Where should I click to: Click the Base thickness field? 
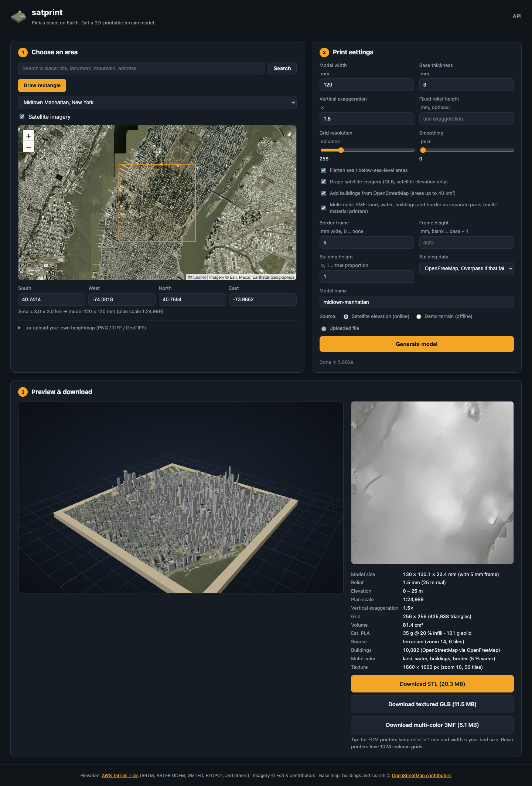click(466, 85)
